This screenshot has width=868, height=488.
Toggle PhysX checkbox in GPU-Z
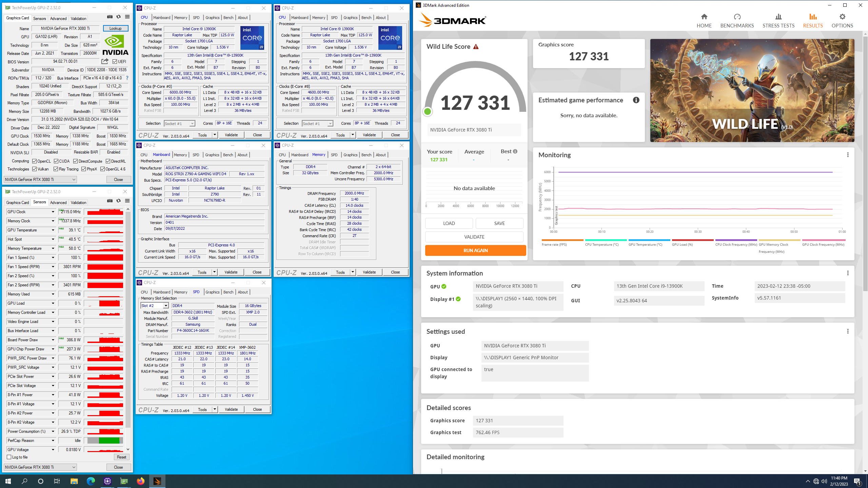(x=83, y=169)
